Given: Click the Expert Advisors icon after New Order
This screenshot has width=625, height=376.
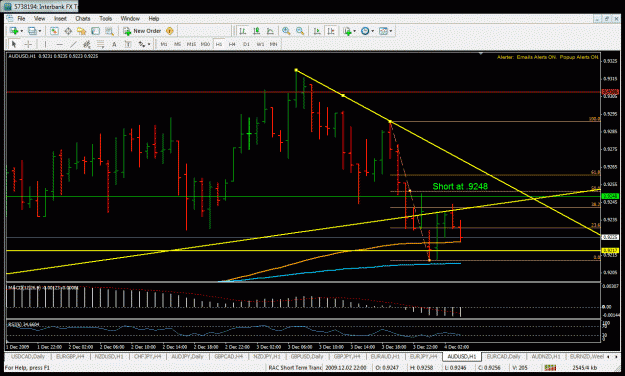Looking at the screenshot, I should (170, 31).
